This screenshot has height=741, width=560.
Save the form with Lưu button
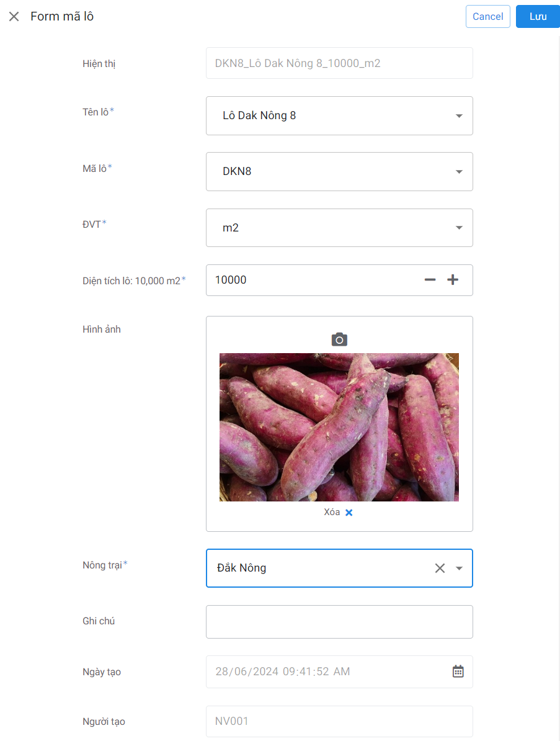(x=538, y=17)
